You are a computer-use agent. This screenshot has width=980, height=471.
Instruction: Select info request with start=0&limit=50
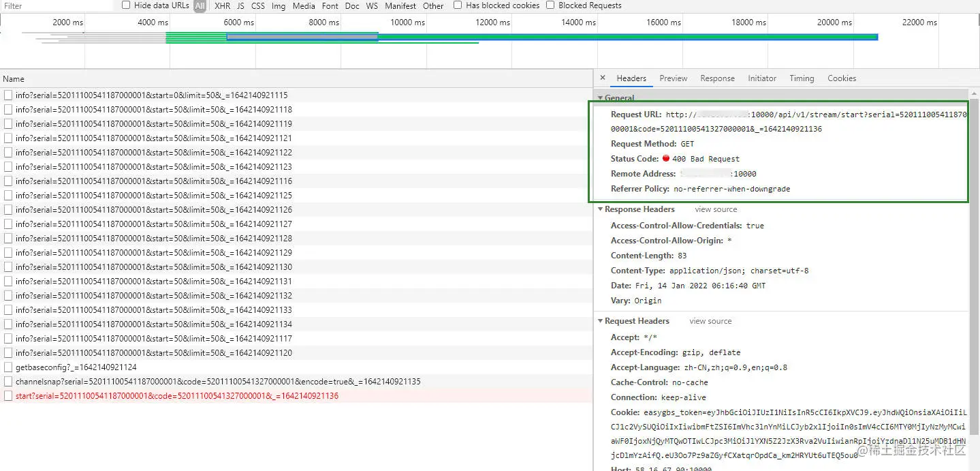click(x=296, y=95)
